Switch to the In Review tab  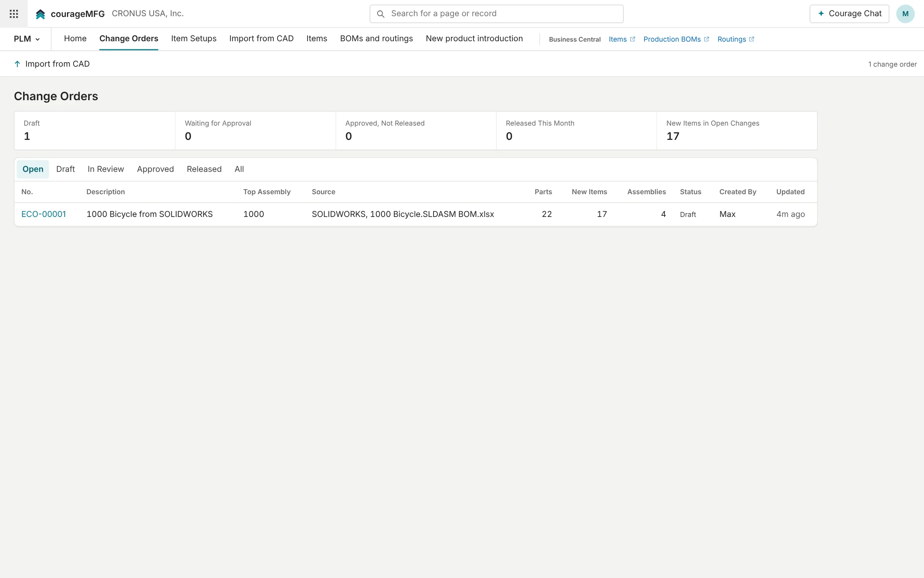(106, 169)
